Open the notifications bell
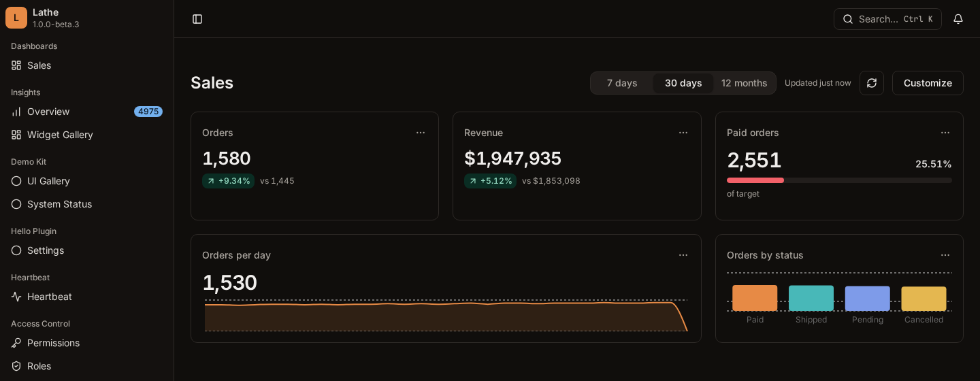Screen dimensions: 980x381 [x=958, y=19]
